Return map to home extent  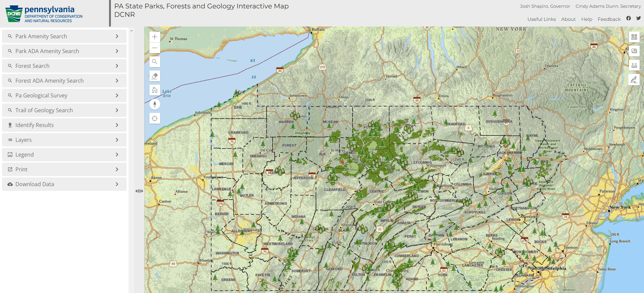pos(154,90)
